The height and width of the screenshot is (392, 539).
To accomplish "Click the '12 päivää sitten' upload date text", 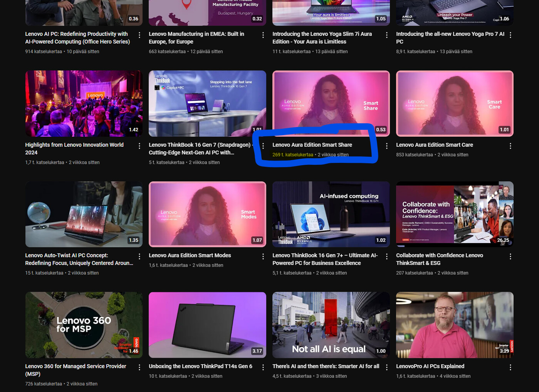I will coord(207,52).
